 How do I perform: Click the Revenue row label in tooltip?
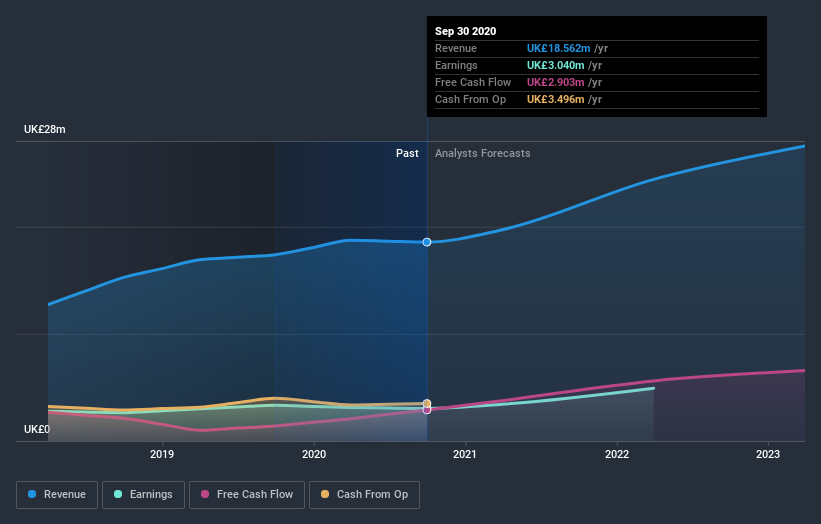pyautogui.click(x=456, y=48)
